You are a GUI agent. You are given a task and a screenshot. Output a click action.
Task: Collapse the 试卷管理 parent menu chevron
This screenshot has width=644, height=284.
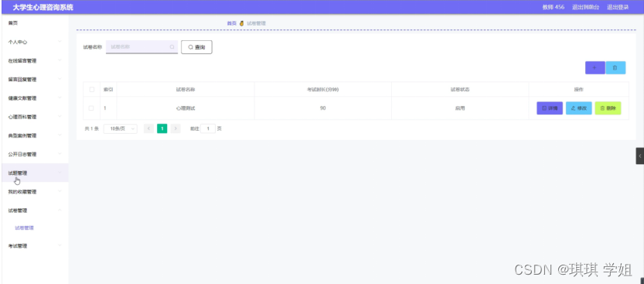(x=60, y=210)
